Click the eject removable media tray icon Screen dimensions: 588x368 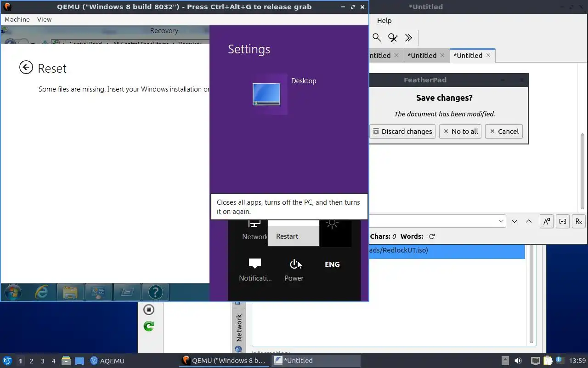click(x=505, y=361)
